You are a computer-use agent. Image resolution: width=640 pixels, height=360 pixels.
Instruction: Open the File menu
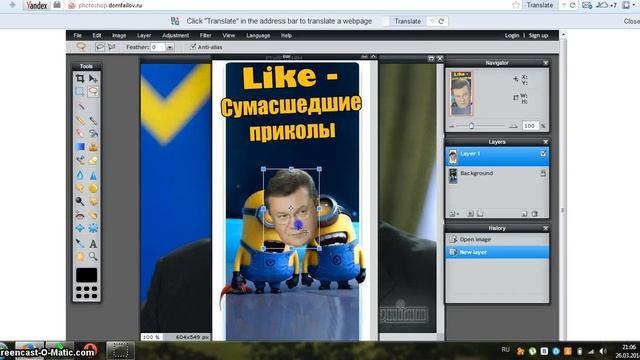point(78,36)
